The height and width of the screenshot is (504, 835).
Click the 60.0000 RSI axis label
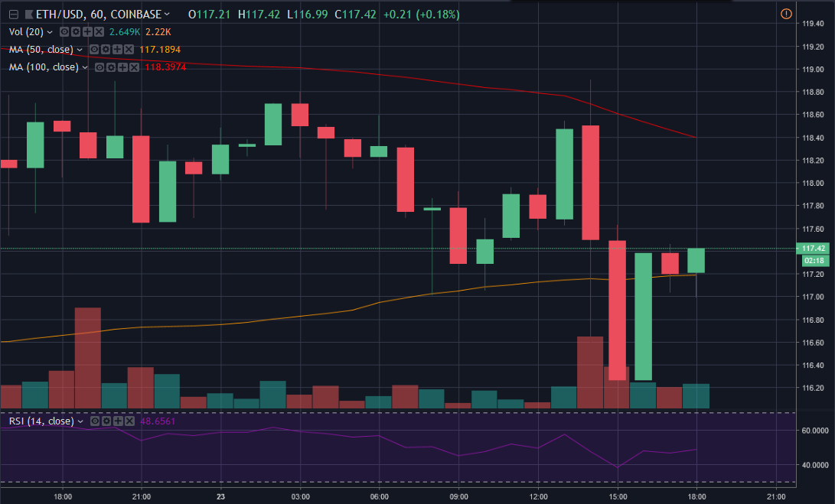[x=815, y=431]
